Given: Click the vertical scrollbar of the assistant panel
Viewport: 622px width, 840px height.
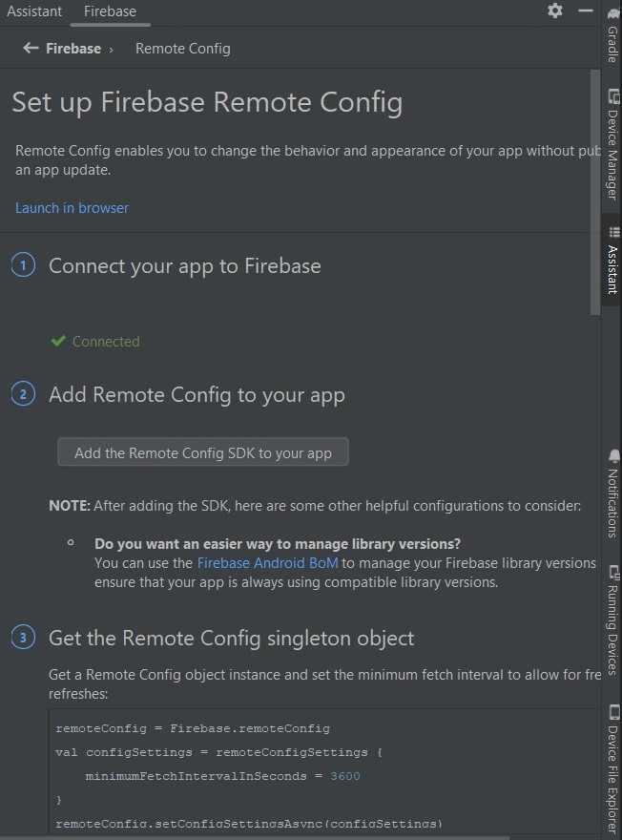Looking at the screenshot, I should click(595, 191).
